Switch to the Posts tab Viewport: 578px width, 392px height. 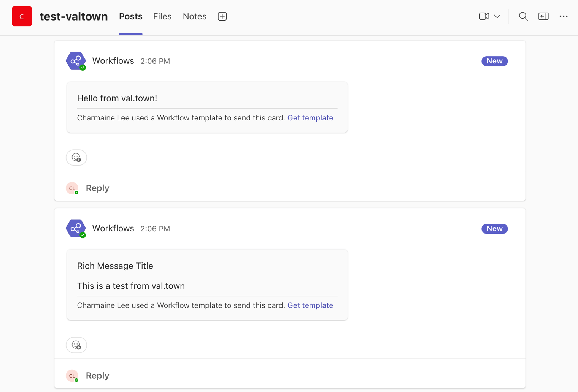tap(130, 16)
